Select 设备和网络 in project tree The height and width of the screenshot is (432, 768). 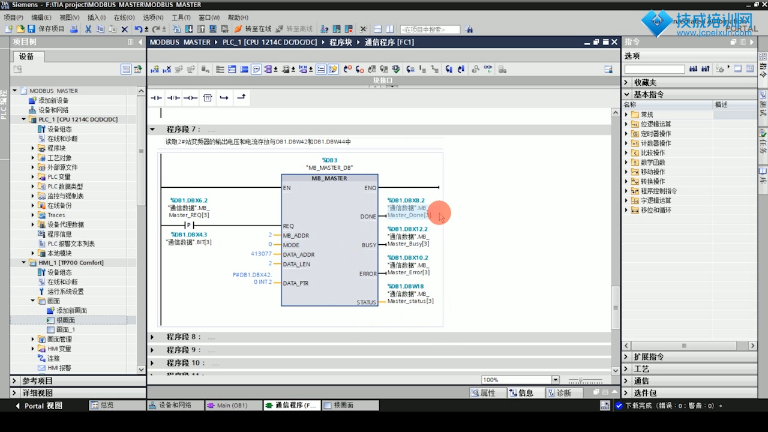point(53,110)
